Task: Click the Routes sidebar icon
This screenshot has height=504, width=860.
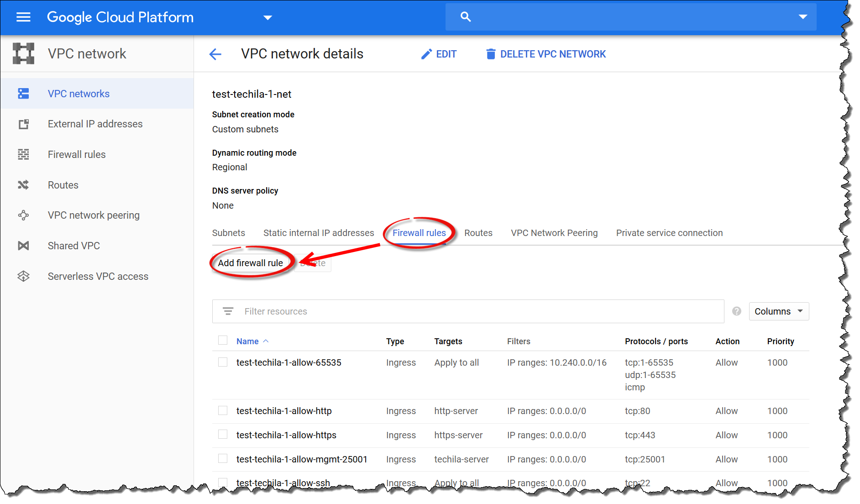Action: (x=23, y=185)
